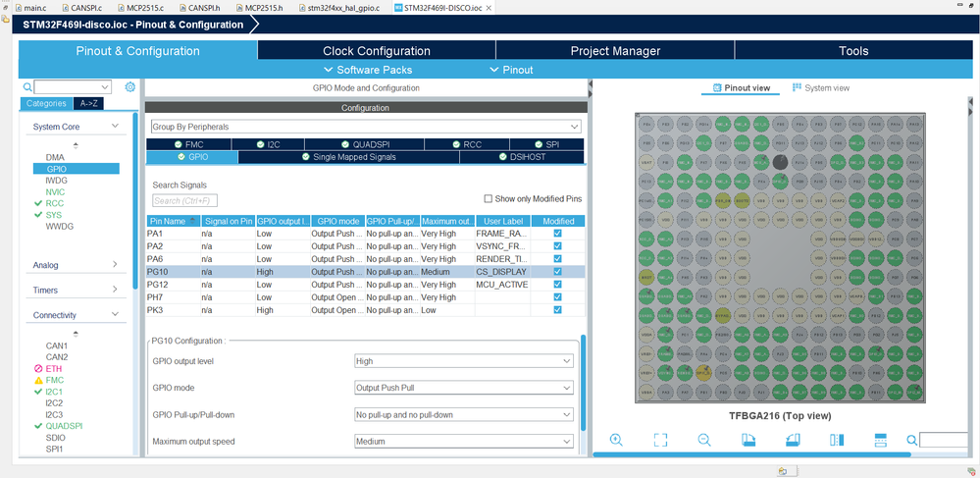Click the pinout horizontal scrollbar
The width and height of the screenshot is (980, 478).
click(x=750, y=454)
